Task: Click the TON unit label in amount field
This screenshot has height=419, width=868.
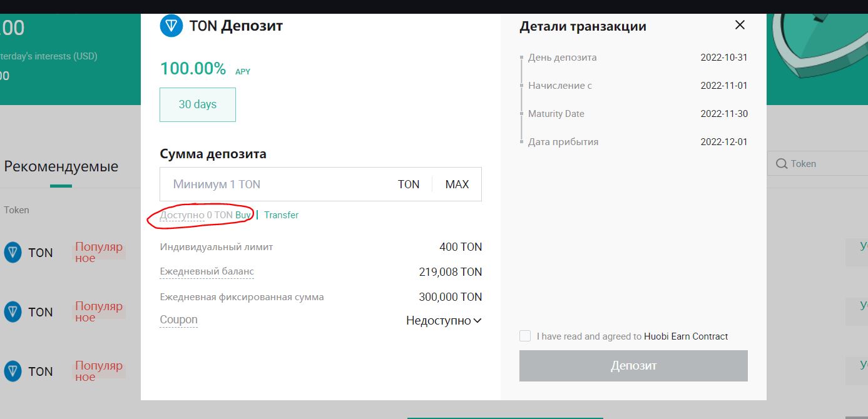Action: [x=409, y=184]
